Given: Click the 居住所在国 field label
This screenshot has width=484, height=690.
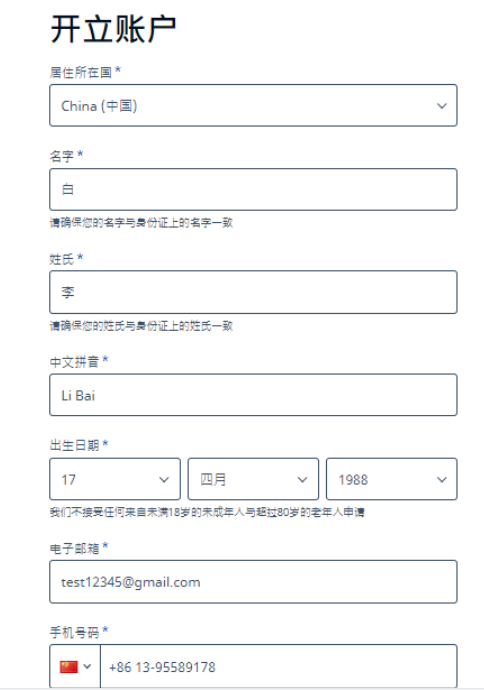Looking at the screenshot, I should click(81, 72).
